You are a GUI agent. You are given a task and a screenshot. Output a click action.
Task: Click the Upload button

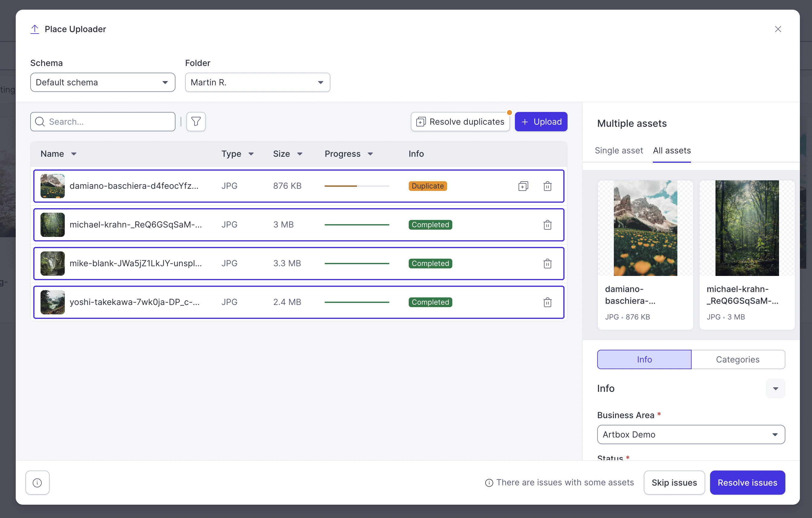(541, 121)
